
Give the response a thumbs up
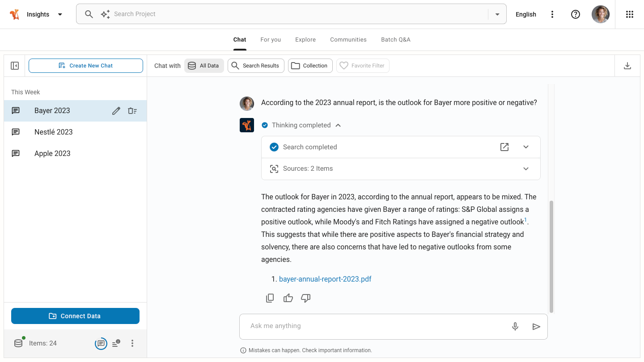coord(288,298)
